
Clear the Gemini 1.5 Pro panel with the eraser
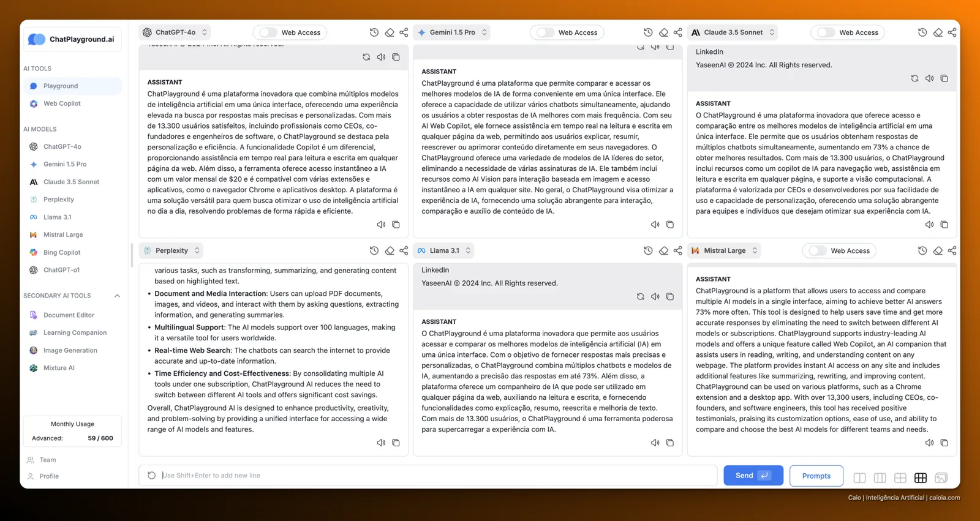[663, 32]
